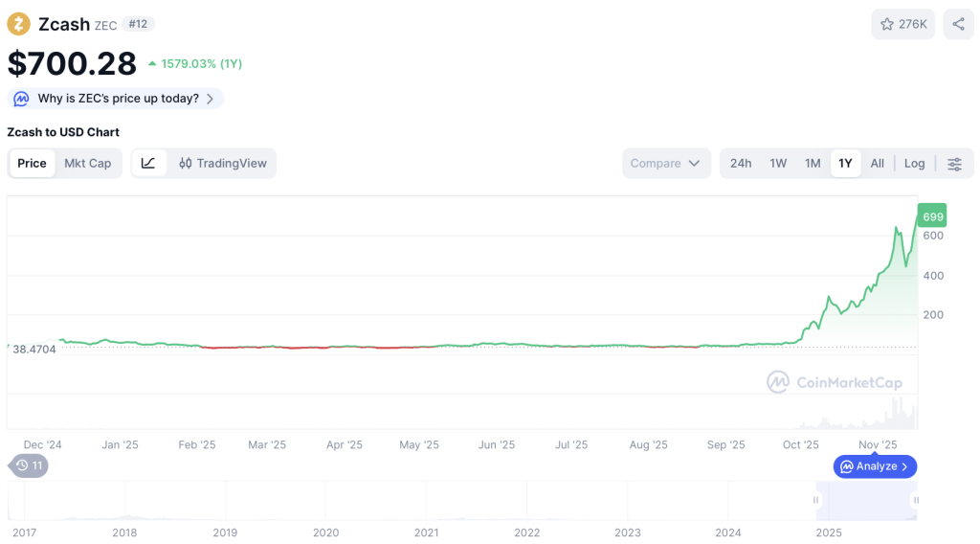
Task: Open the share icon button
Action: [x=958, y=24]
